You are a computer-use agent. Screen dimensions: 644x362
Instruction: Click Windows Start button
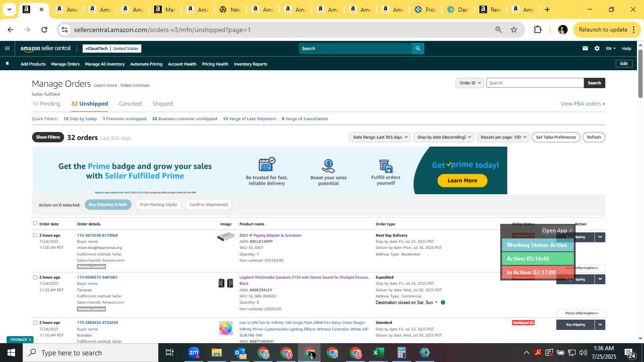(x=11, y=353)
